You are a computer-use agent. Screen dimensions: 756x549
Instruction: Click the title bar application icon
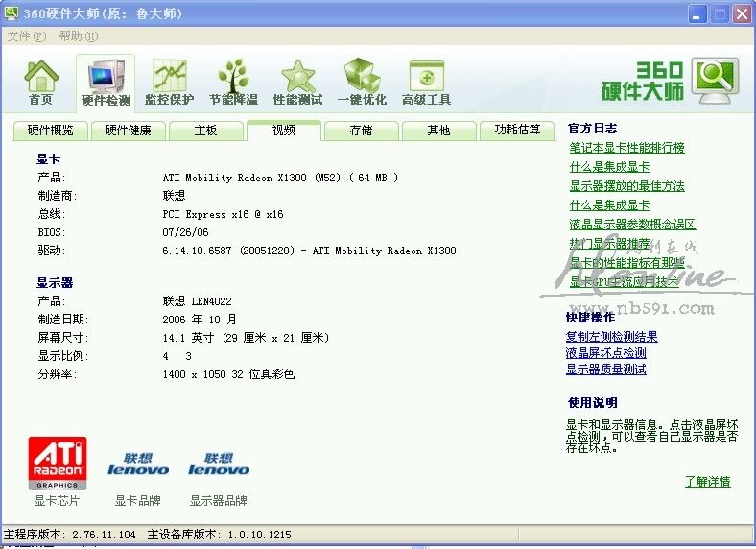point(12,13)
